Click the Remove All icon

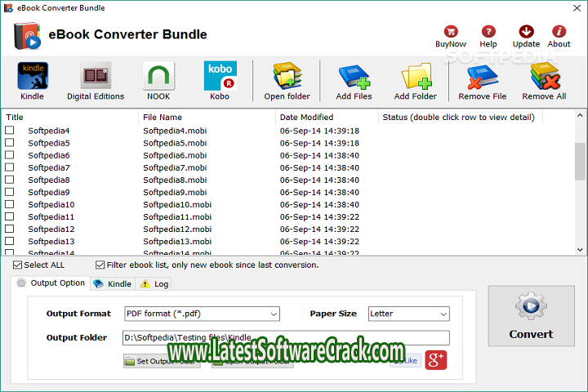coord(545,76)
